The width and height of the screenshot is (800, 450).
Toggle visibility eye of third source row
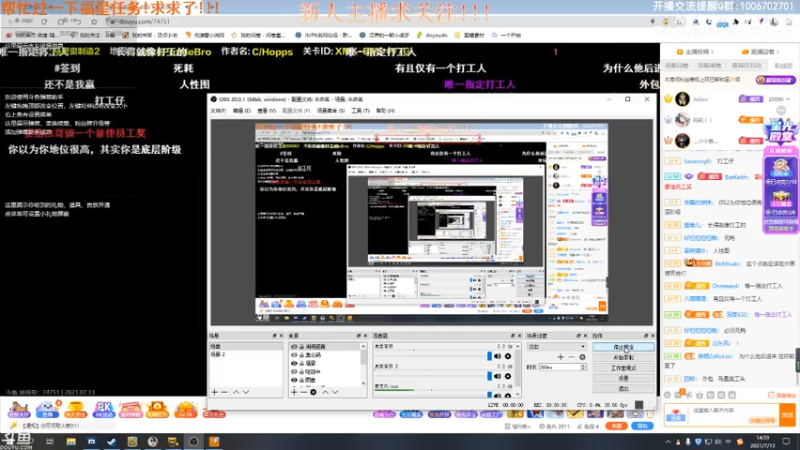(x=294, y=363)
